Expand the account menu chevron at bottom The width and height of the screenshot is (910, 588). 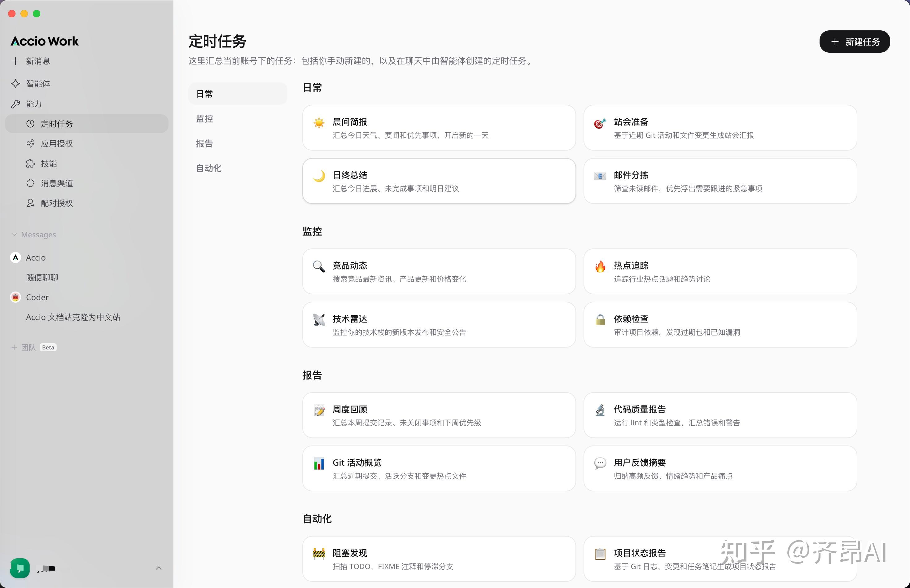(159, 568)
